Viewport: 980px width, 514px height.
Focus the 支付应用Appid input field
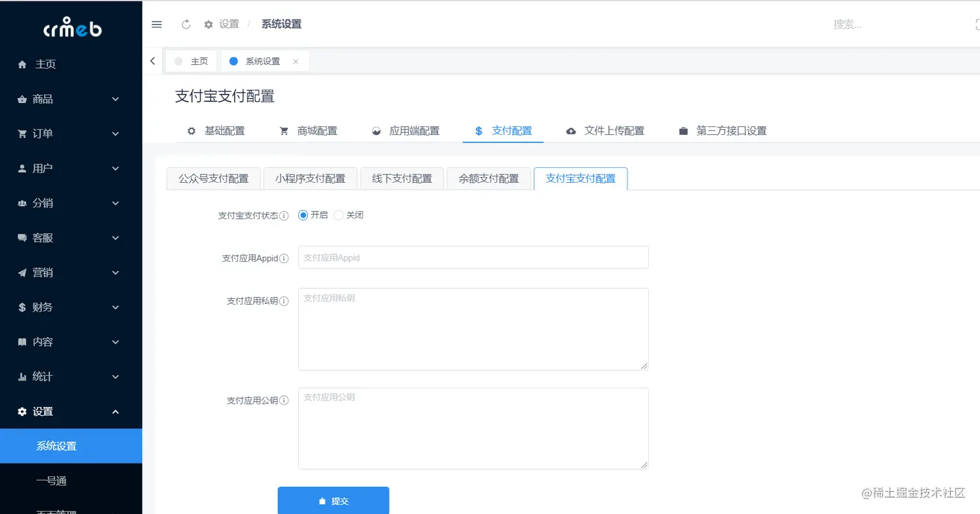[473, 257]
